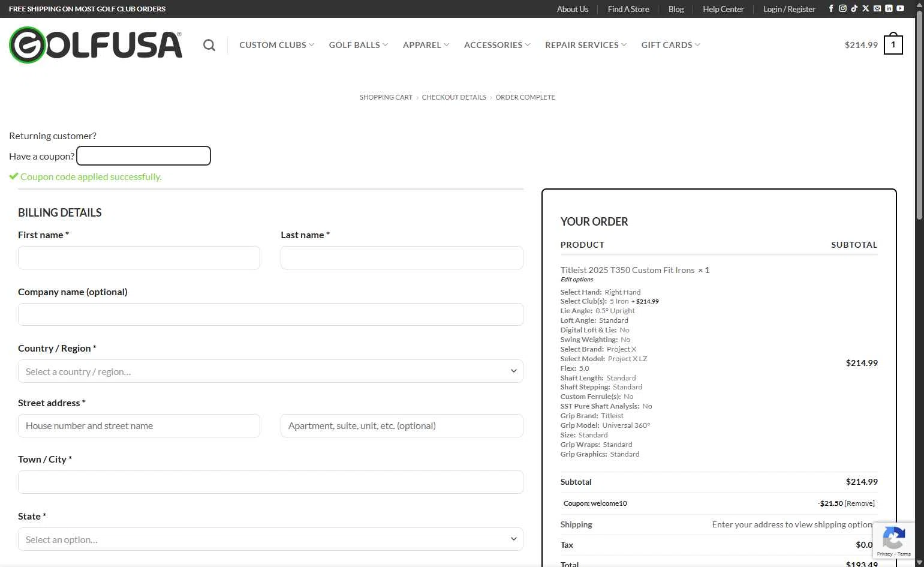Viewport: 924px width, 567px height.
Task: Expand the Apparel menu
Action: click(426, 45)
